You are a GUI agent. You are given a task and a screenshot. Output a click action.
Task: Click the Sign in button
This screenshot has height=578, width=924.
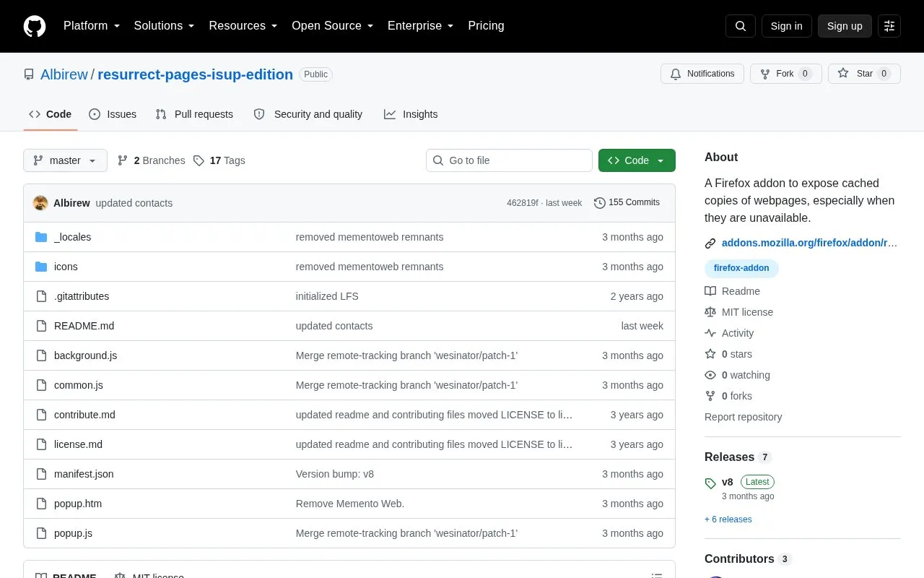(x=787, y=26)
